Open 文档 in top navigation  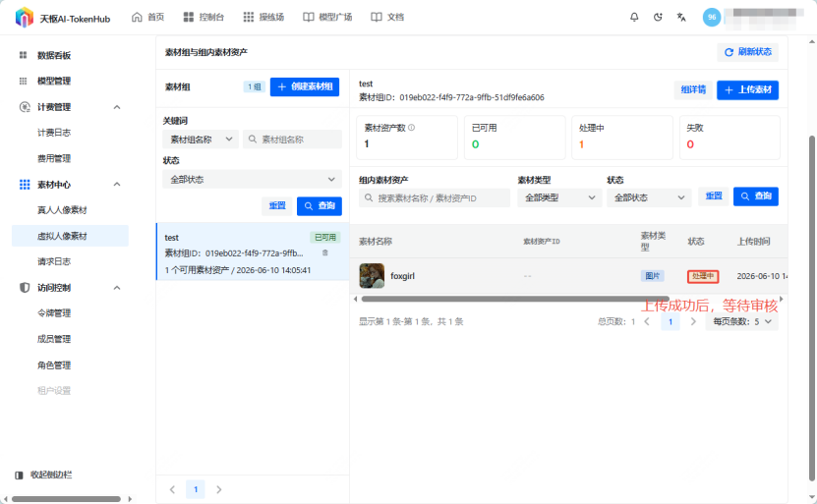pos(387,17)
